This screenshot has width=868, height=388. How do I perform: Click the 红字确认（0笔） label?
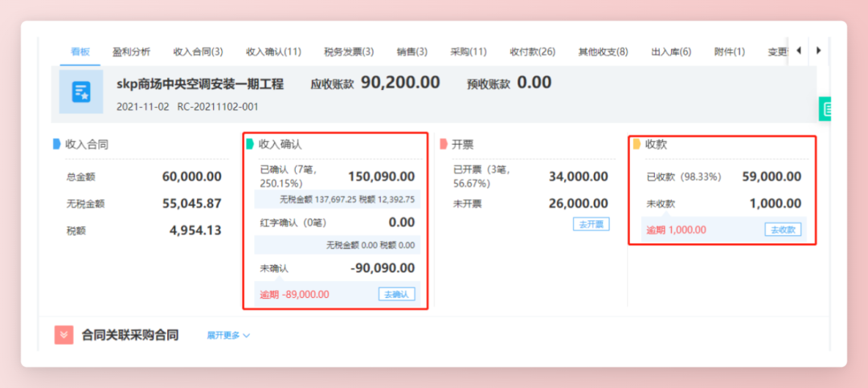pos(293,223)
